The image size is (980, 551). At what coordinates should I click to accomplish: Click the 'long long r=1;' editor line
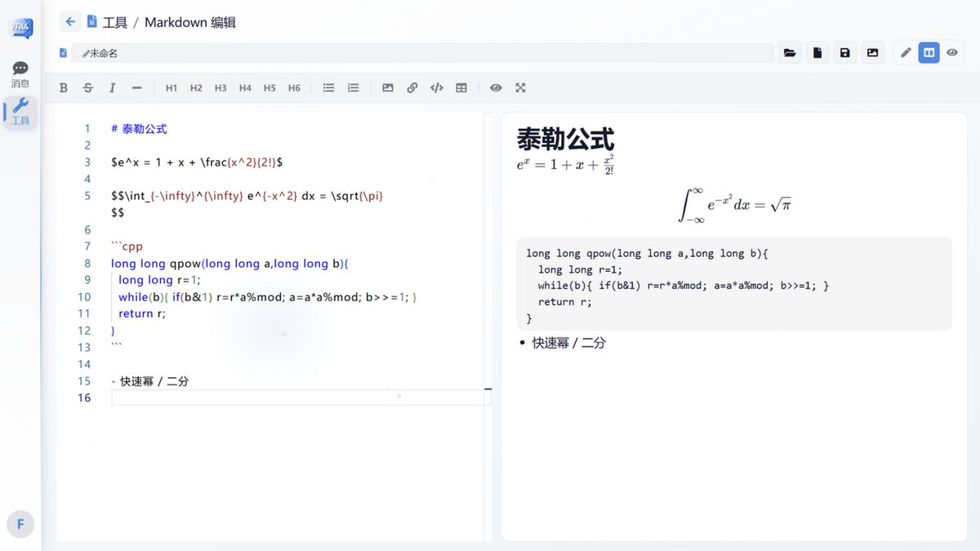159,280
